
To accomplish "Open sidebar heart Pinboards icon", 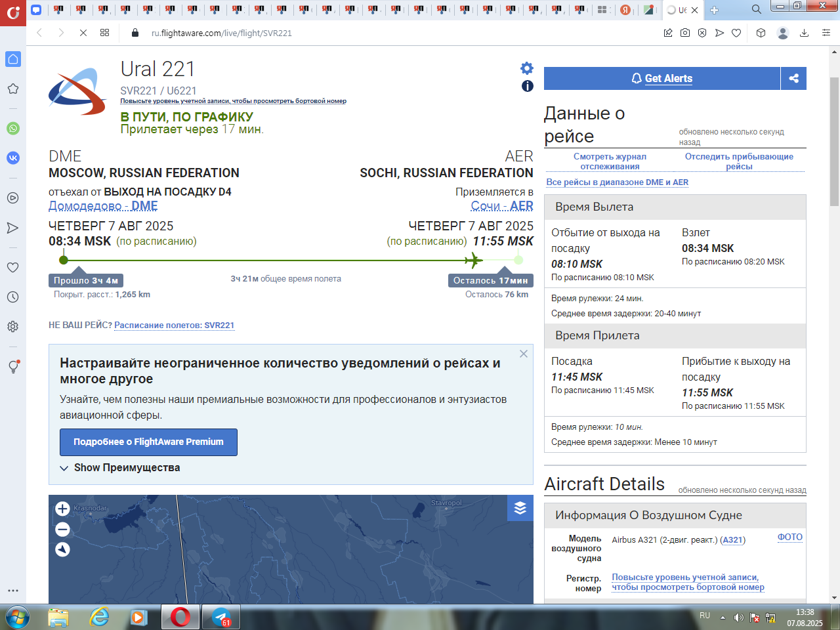I will pyautogui.click(x=13, y=267).
